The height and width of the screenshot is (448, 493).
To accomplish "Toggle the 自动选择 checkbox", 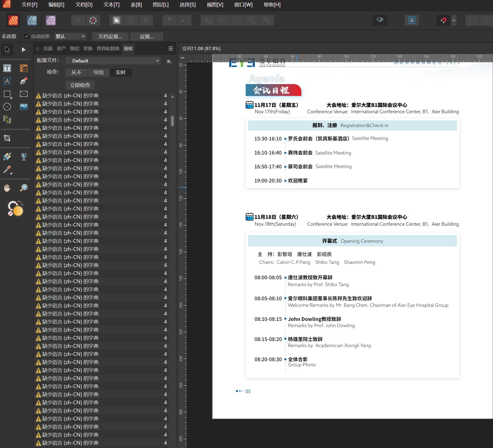I will [x=26, y=36].
